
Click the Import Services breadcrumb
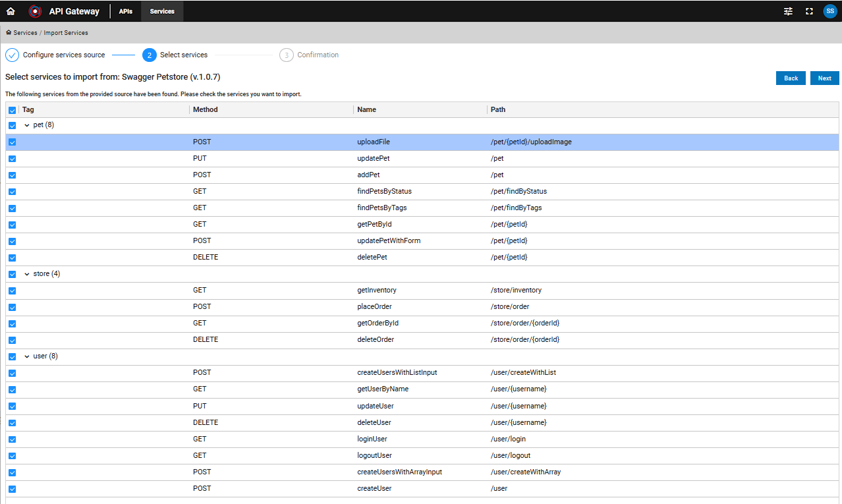pos(66,32)
